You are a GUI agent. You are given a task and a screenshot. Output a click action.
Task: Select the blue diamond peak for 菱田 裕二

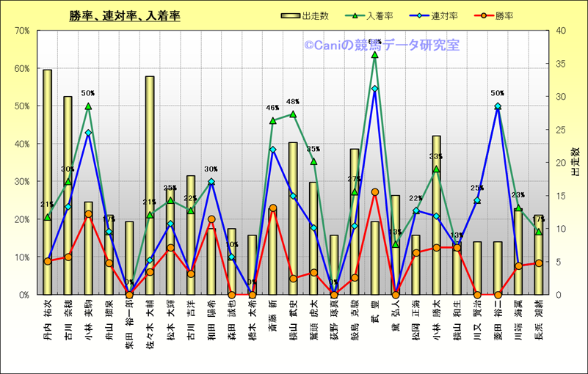point(498,106)
